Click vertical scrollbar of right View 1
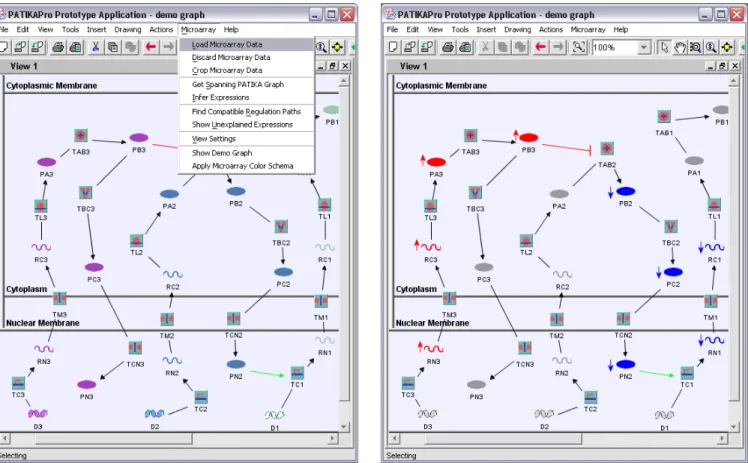 [x=733, y=244]
